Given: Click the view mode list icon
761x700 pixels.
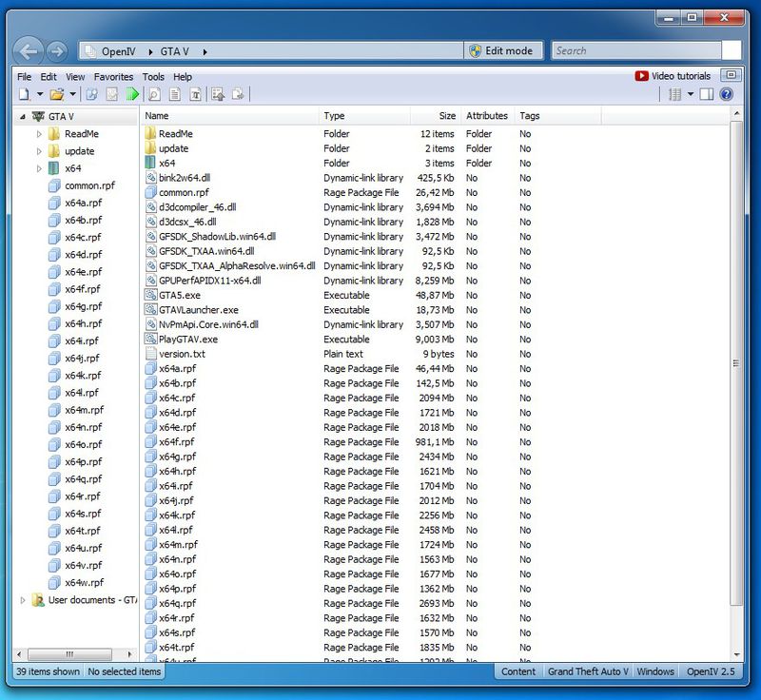Looking at the screenshot, I should pyautogui.click(x=675, y=94).
